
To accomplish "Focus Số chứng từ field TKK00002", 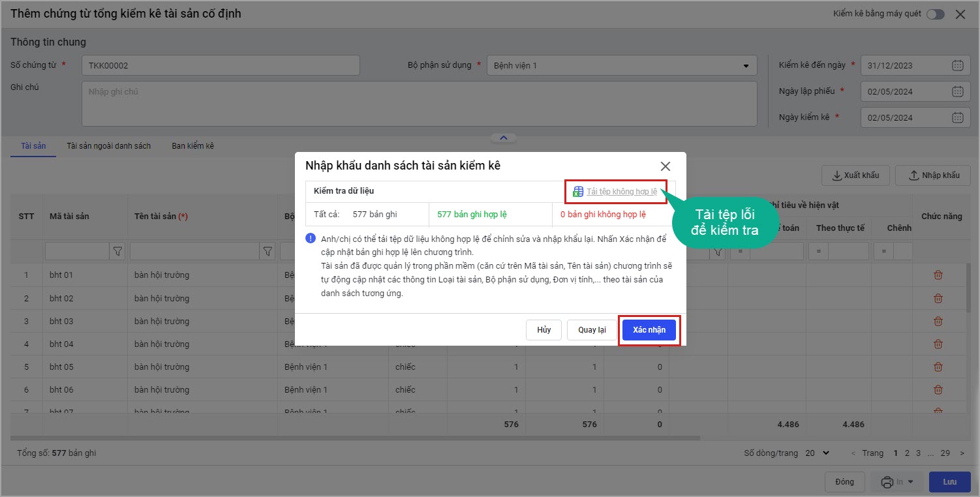I will [221, 65].
